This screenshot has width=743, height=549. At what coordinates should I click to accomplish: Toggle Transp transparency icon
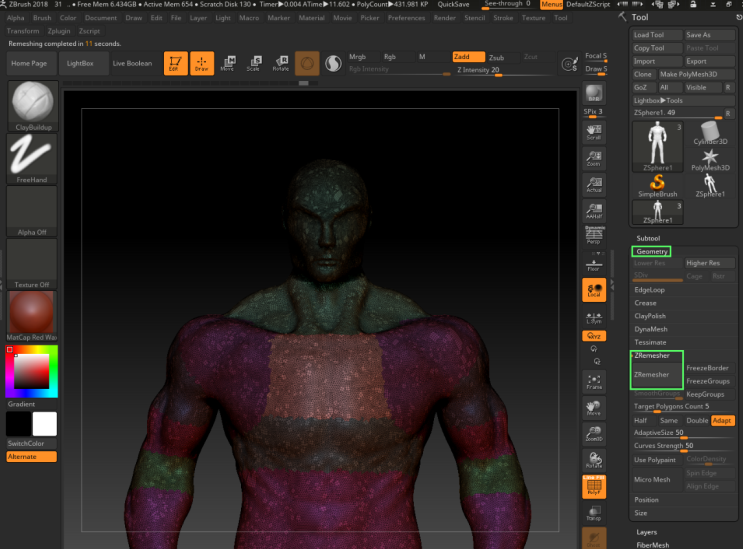[594, 513]
